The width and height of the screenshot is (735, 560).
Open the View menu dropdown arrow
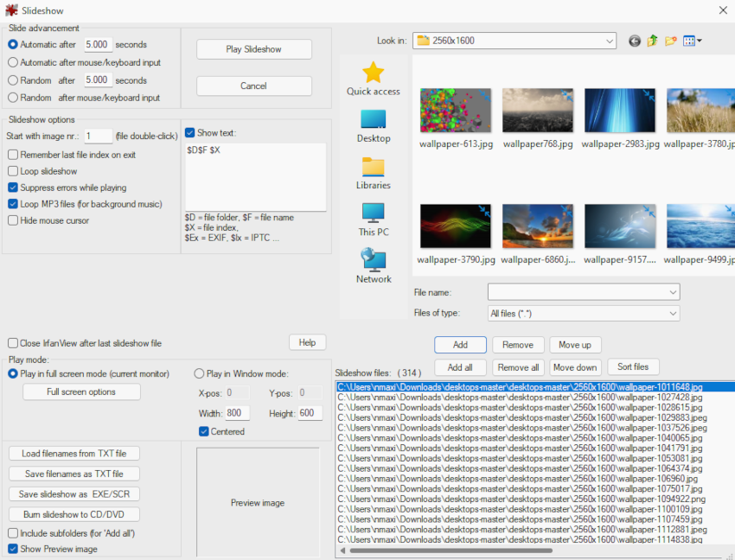[699, 41]
